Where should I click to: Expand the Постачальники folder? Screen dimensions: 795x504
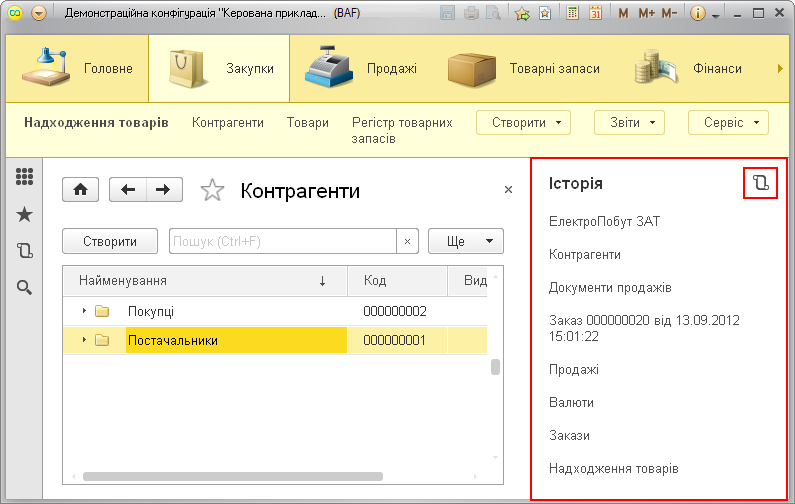[84, 340]
